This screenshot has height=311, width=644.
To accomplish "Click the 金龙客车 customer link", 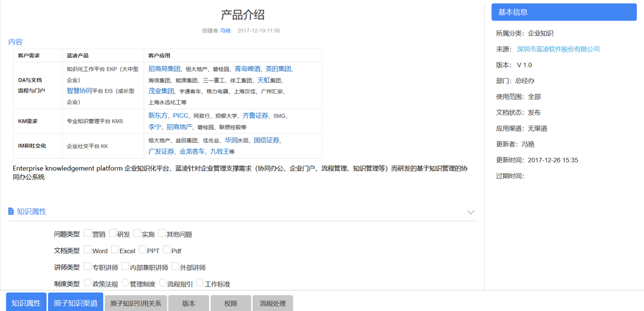I will pyautogui.click(x=192, y=152).
